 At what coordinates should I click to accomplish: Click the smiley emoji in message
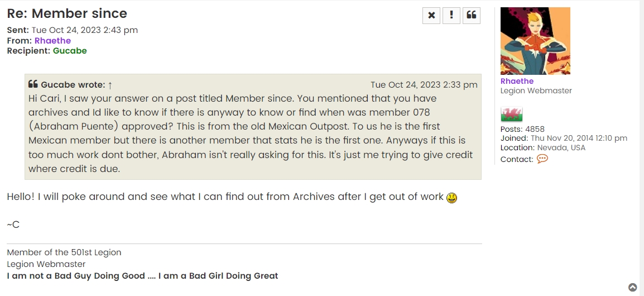point(451,198)
